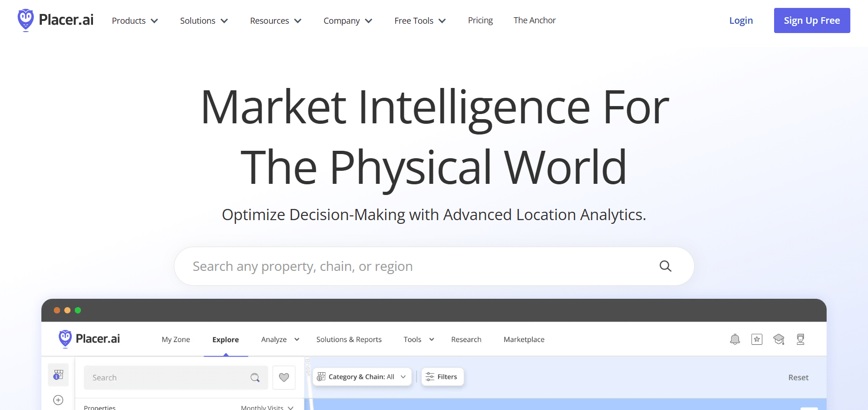Open the Pricing menu item

480,20
